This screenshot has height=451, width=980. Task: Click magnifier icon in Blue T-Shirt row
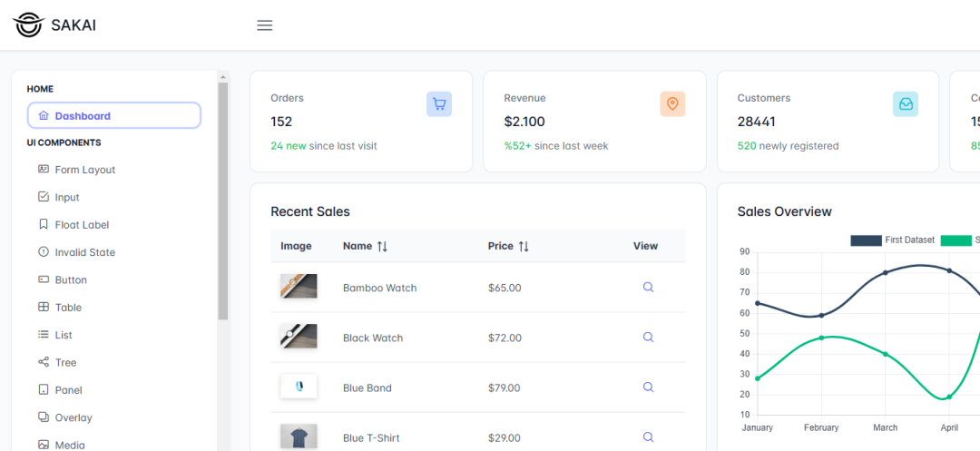click(648, 437)
